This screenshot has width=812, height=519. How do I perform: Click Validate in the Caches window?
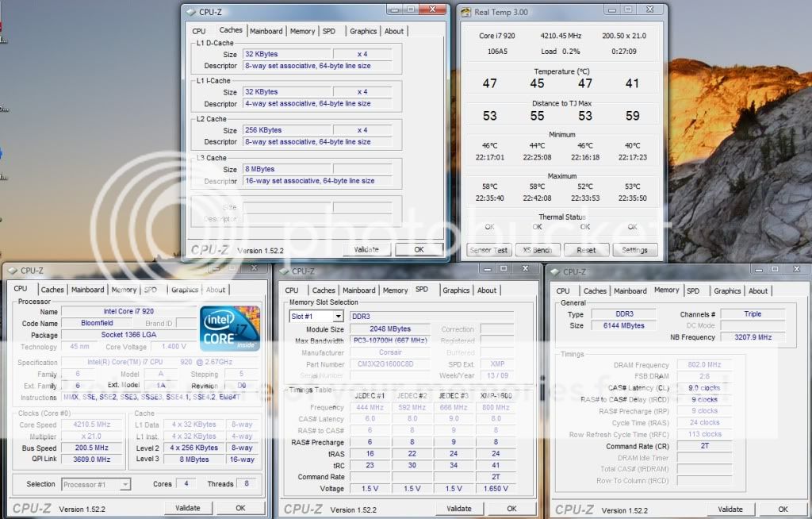(x=366, y=249)
